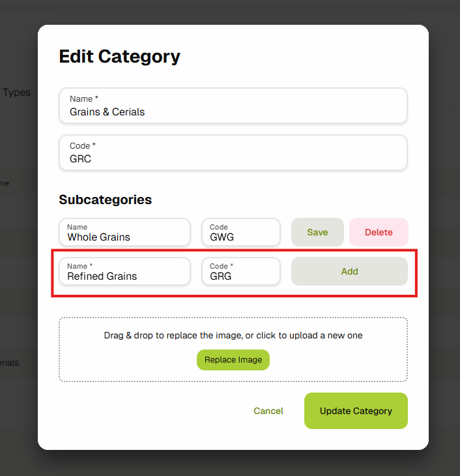460x476 pixels.
Task: Click the Edit Category dialog title
Action: point(119,57)
